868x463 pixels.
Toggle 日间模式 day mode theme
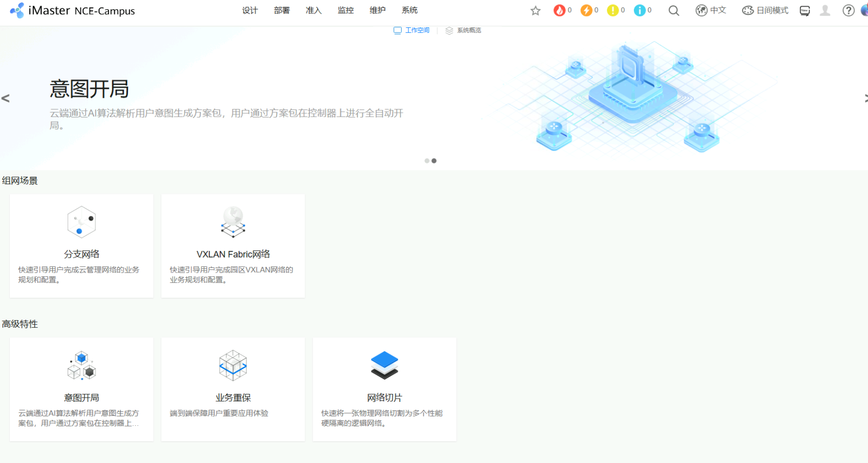click(765, 10)
